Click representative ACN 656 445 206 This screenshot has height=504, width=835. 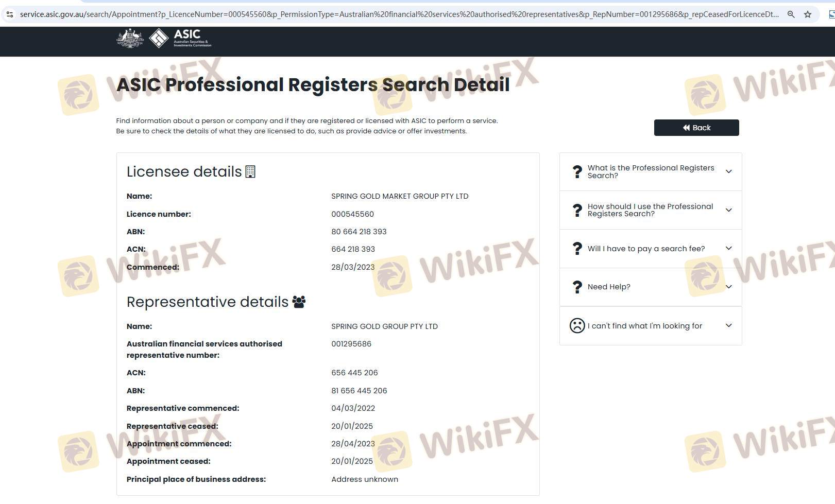354,373
